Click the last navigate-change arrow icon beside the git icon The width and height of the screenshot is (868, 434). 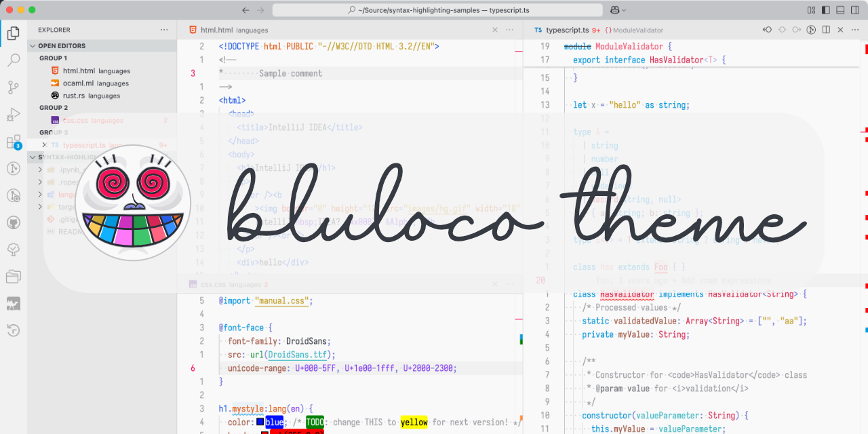[x=797, y=30]
